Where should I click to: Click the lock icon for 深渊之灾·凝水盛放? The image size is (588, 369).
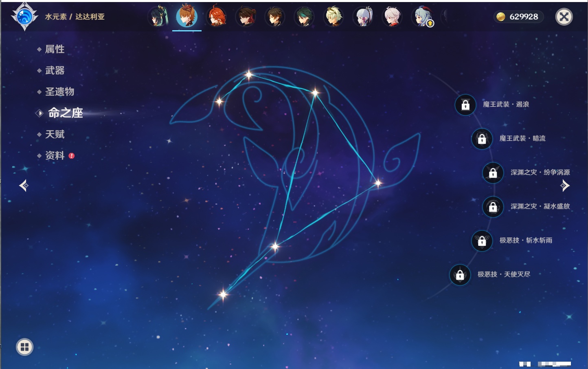pyautogui.click(x=493, y=206)
